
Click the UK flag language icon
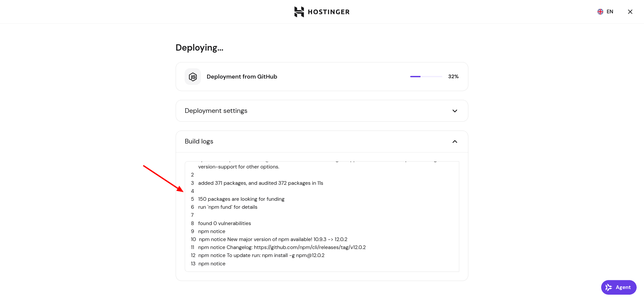tap(600, 12)
